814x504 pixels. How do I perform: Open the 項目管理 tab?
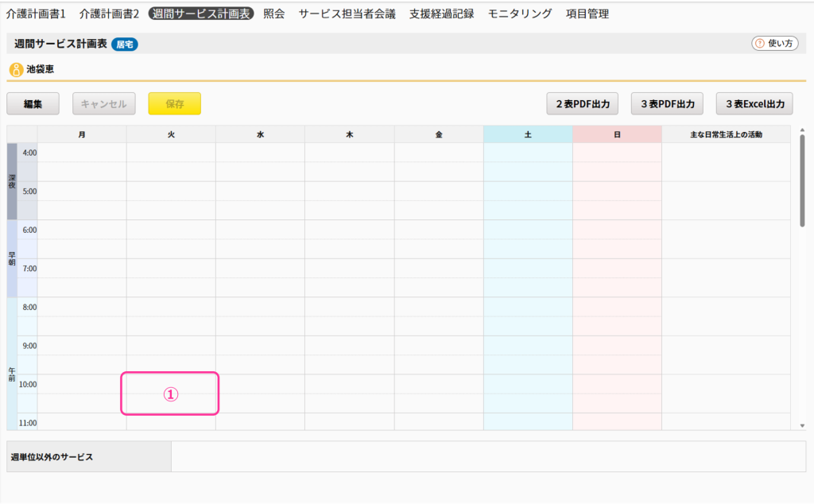click(587, 14)
